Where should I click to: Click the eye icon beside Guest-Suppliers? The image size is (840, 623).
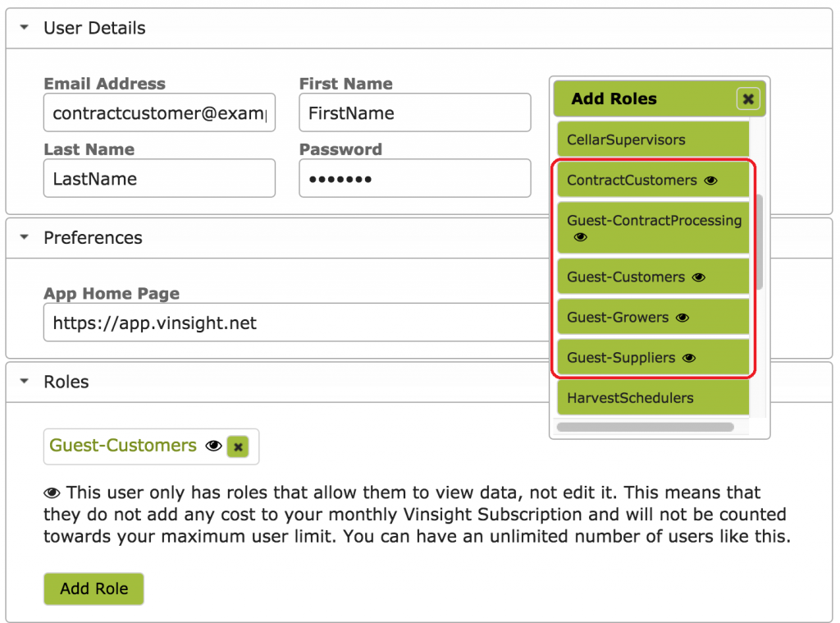[688, 358]
